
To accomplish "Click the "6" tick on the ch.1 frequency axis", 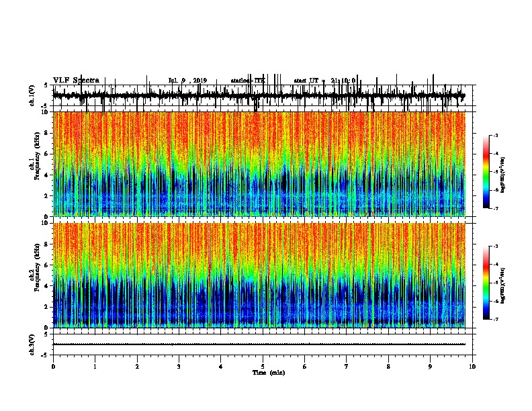I will (47, 154).
